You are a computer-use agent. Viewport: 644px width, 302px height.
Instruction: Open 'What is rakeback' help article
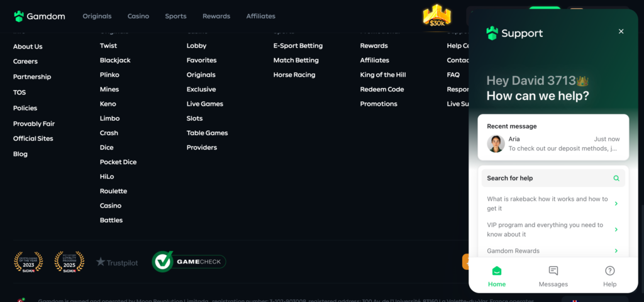(553, 204)
